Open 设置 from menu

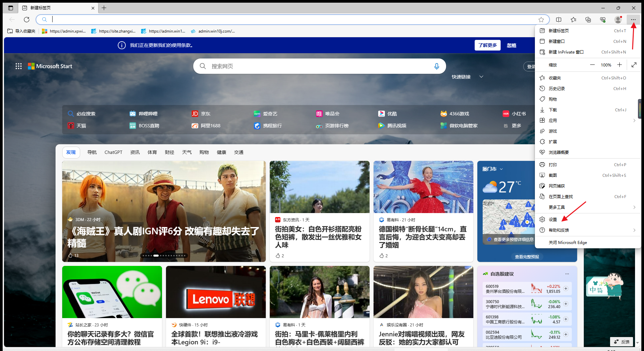(588, 219)
